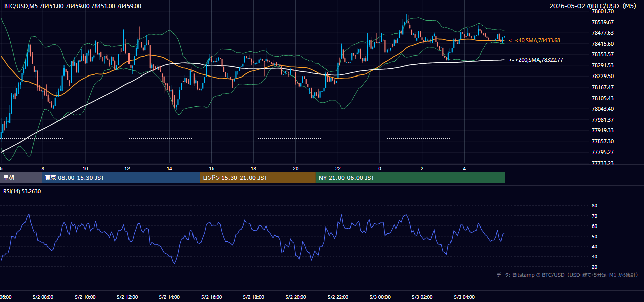This screenshot has height=302, width=644.
Task: Click price axis label 77981.37
Action: (x=602, y=120)
